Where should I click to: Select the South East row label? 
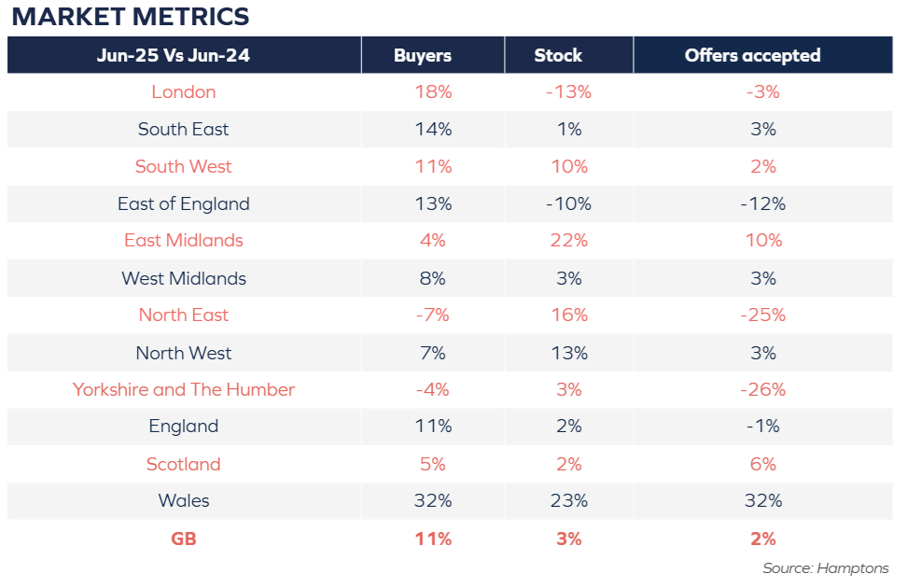click(184, 129)
